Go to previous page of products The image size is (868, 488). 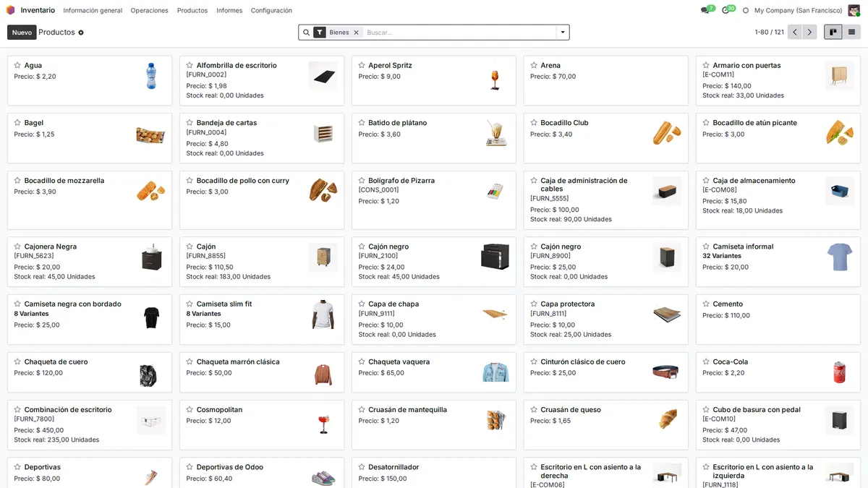[x=795, y=32]
